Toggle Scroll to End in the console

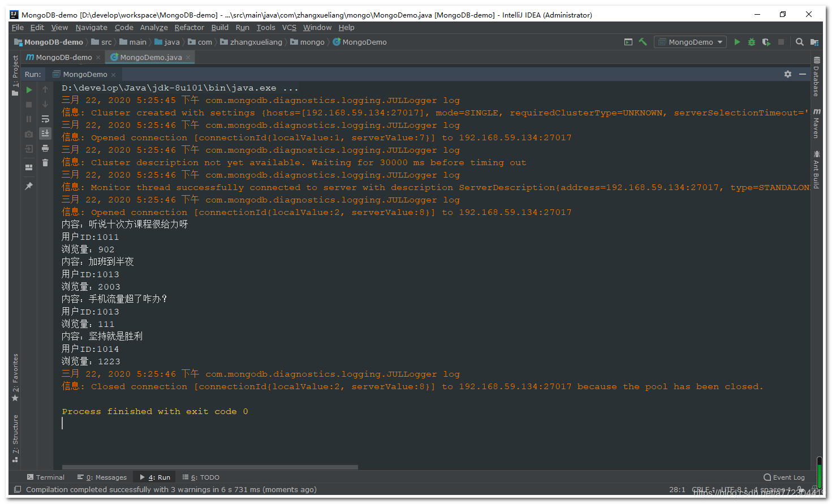[x=45, y=133]
